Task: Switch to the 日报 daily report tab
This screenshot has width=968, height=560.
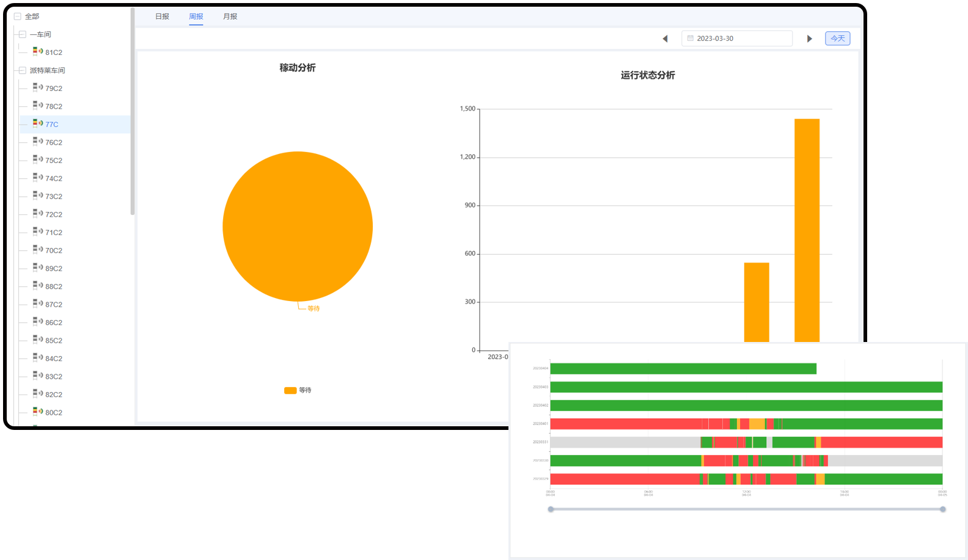Action: click(162, 16)
